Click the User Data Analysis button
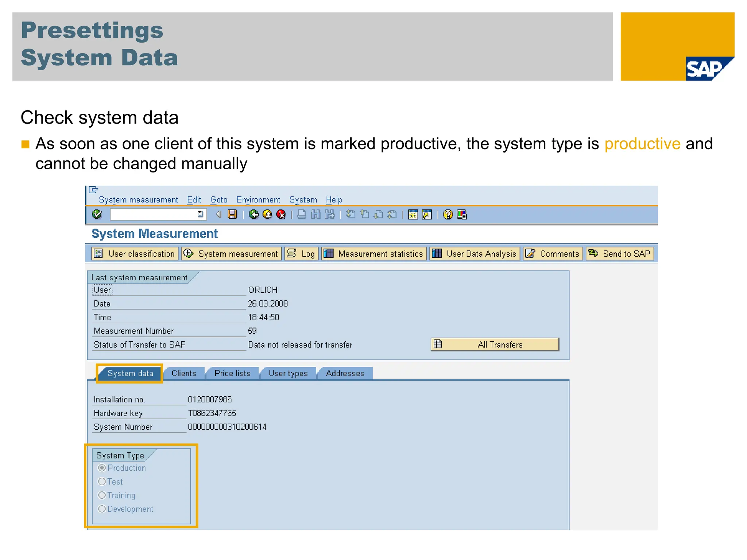 pyautogui.click(x=475, y=254)
